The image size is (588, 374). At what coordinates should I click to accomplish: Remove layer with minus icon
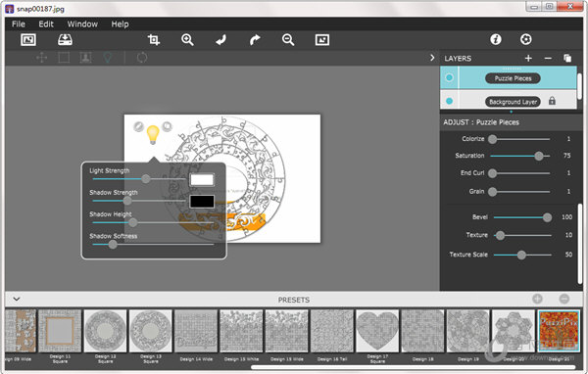(548, 58)
